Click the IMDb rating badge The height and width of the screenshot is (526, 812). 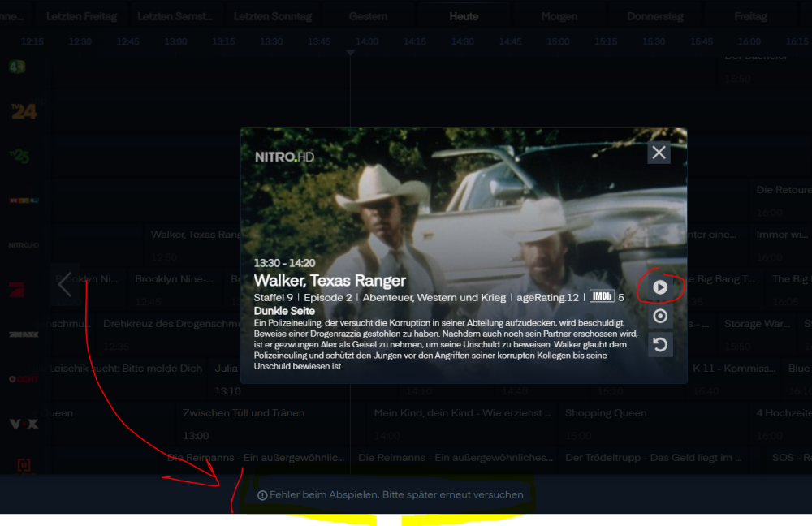[602, 296]
